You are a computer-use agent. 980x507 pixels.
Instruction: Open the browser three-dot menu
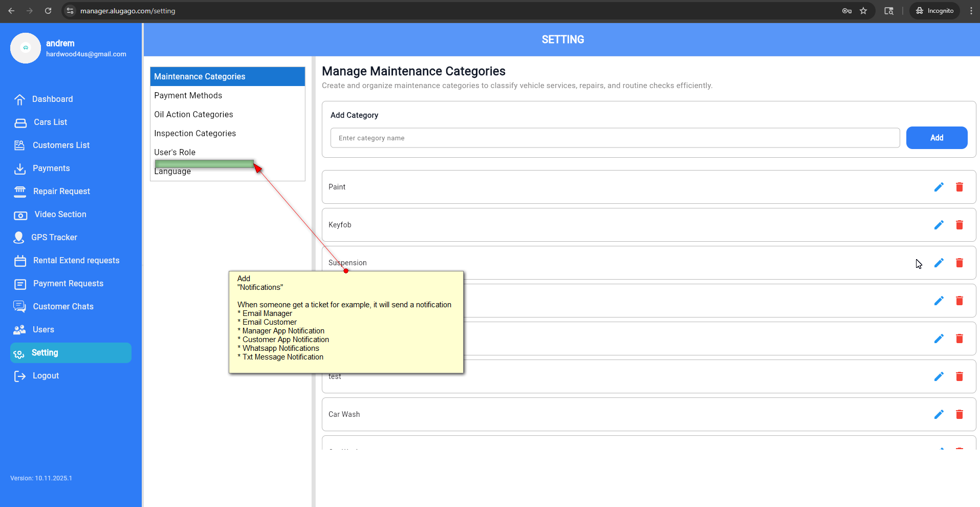tap(971, 11)
